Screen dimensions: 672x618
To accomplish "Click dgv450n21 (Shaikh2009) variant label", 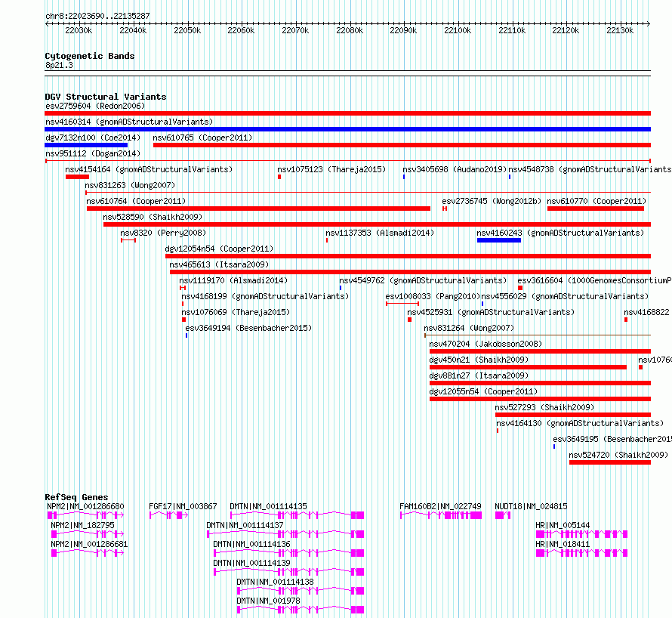I will [x=479, y=360].
